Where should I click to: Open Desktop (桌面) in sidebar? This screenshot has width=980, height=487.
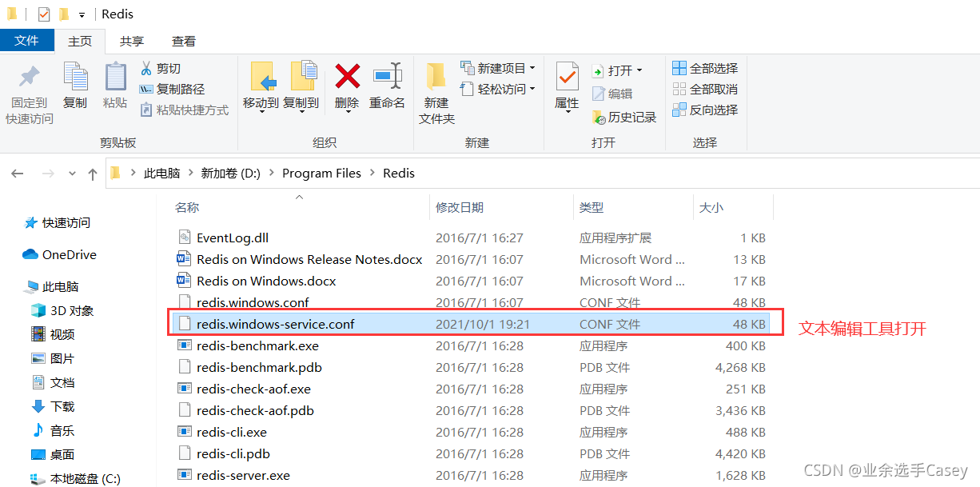(53, 454)
